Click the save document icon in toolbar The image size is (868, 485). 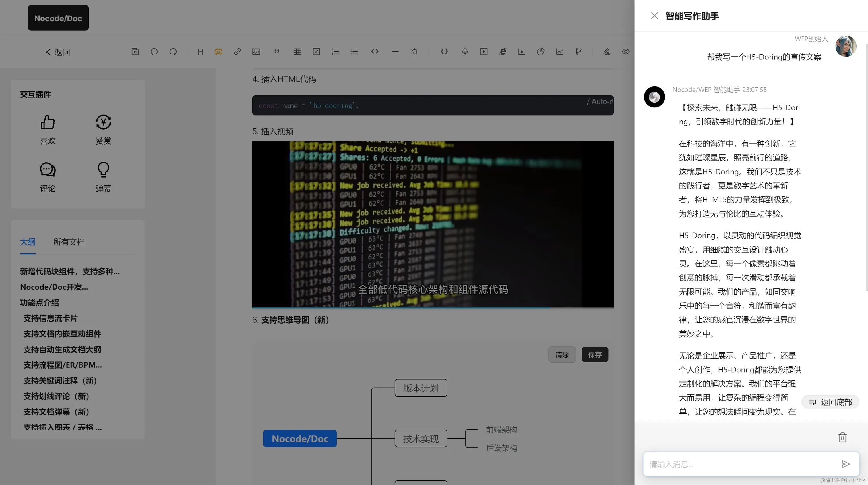(135, 52)
